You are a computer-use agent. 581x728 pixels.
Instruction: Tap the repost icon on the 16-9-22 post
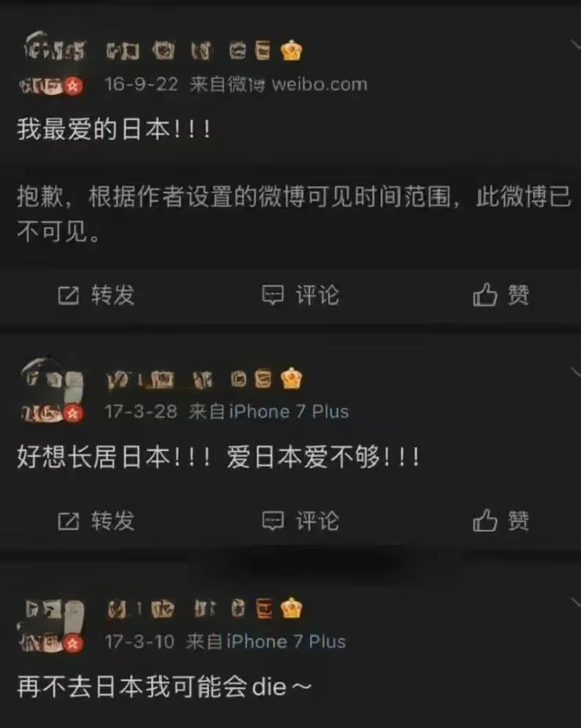coord(68,295)
